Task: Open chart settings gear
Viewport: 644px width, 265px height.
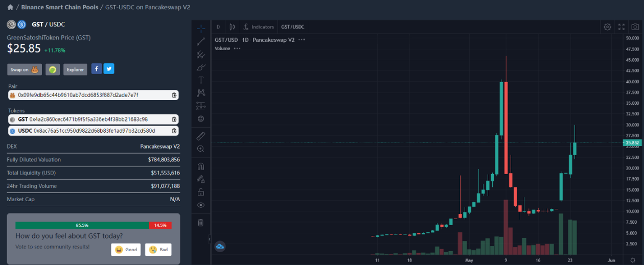Action: [x=607, y=27]
